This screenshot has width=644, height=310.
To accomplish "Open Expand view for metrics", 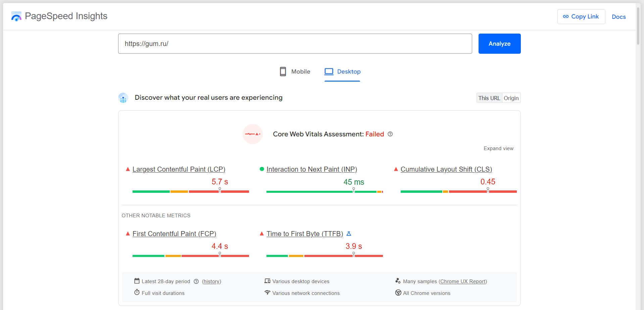I will [498, 148].
